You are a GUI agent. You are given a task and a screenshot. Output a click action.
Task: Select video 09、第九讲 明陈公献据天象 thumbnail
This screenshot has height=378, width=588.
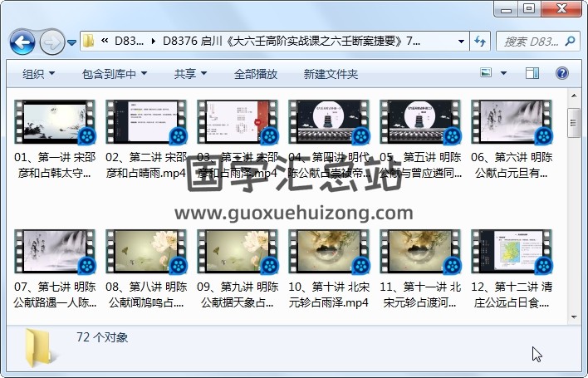tap(238, 251)
